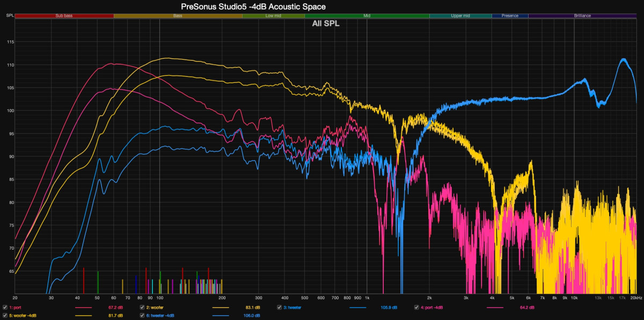Uncheck the '2: woofer' trace checkbox

[x=142, y=308]
